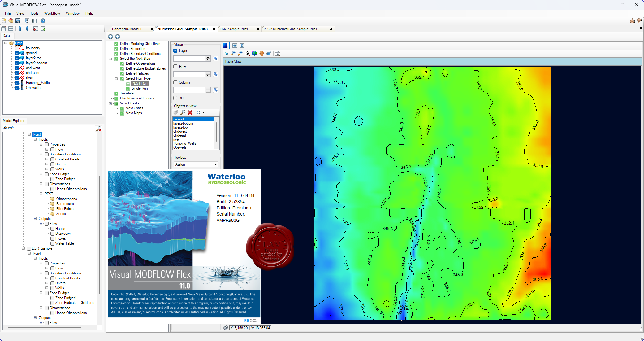644x341 pixels.
Task: Click the window icon with red left arrow
Action: [36, 28]
